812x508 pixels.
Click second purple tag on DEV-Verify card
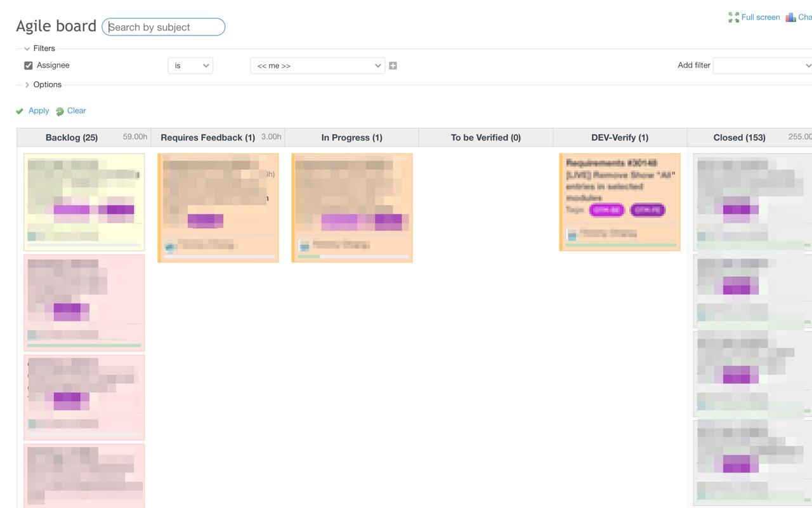pos(648,210)
